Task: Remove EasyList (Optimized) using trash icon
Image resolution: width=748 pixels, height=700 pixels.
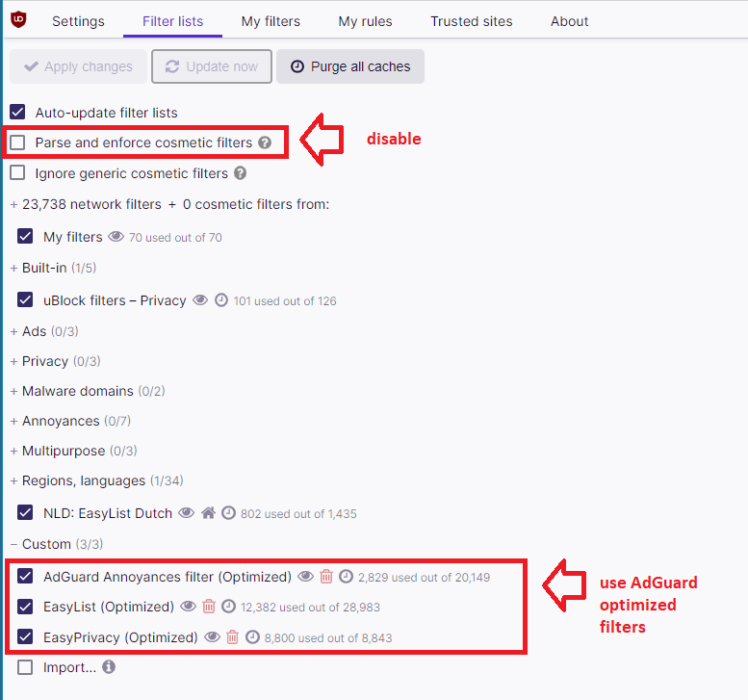Action: click(x=209, y=606)
